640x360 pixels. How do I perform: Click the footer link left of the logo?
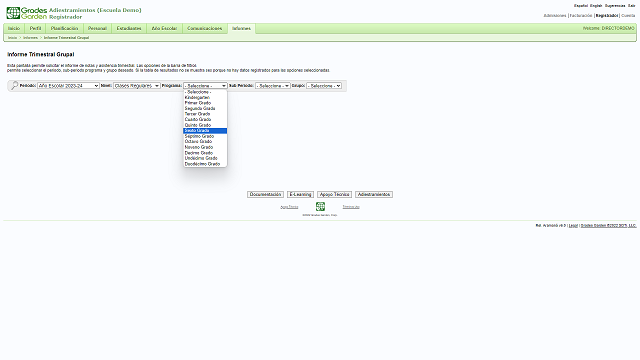coord(289,207)
